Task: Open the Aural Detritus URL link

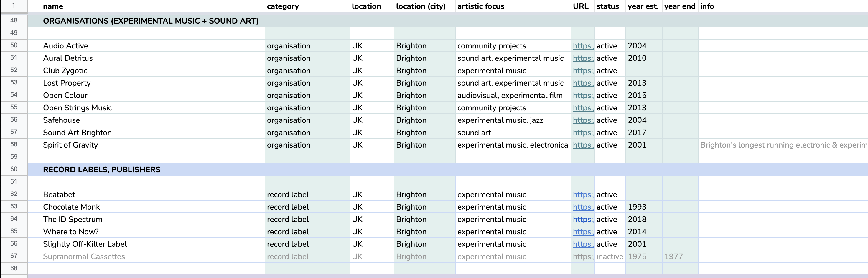Action: 583,58
